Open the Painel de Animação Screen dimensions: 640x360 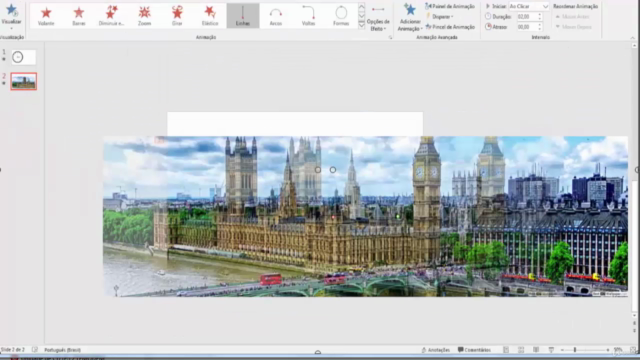(450, 6)
